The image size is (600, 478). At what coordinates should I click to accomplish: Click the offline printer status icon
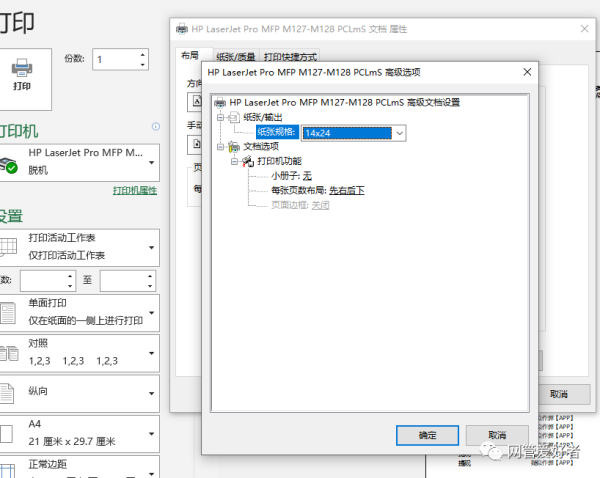8,165
